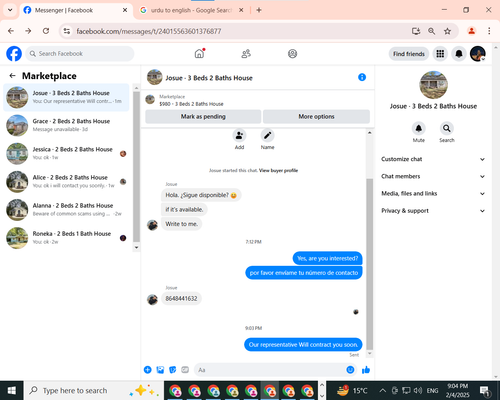The width and height of the screenshot is (500, 400).
Task: Click the conversation list scrollbar
Action: (136, 167)
